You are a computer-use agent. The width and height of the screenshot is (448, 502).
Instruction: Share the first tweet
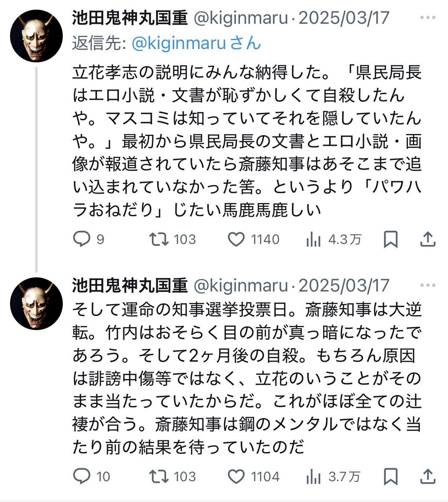click(427, 239)
